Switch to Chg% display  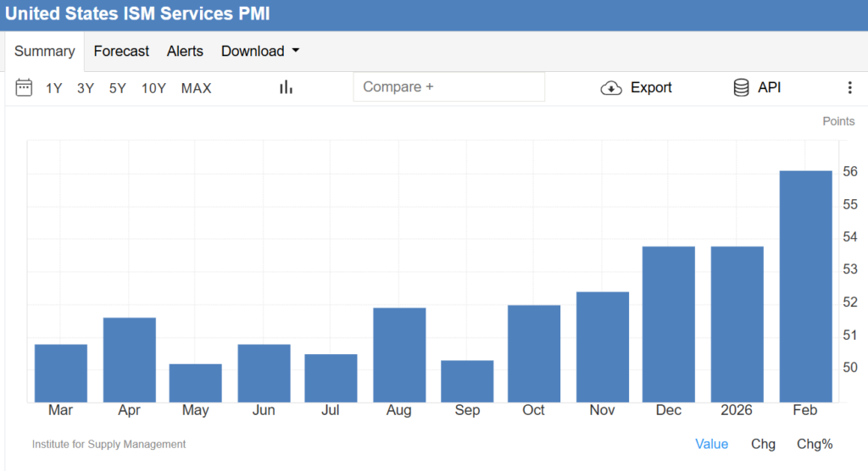point(815,444)
